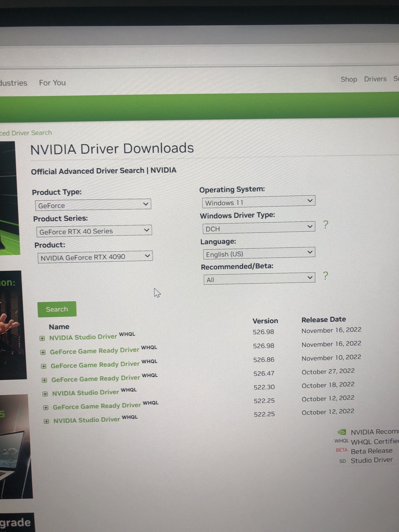Open the NVIDIA Studio Driver link for version 522.30
Screen dimensions: 399x532
pyautogui.click(x=86, y=393)
